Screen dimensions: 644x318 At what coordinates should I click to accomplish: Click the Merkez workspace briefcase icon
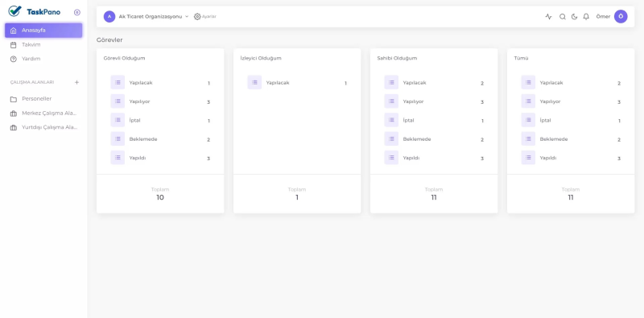click(x=14, y=114)
